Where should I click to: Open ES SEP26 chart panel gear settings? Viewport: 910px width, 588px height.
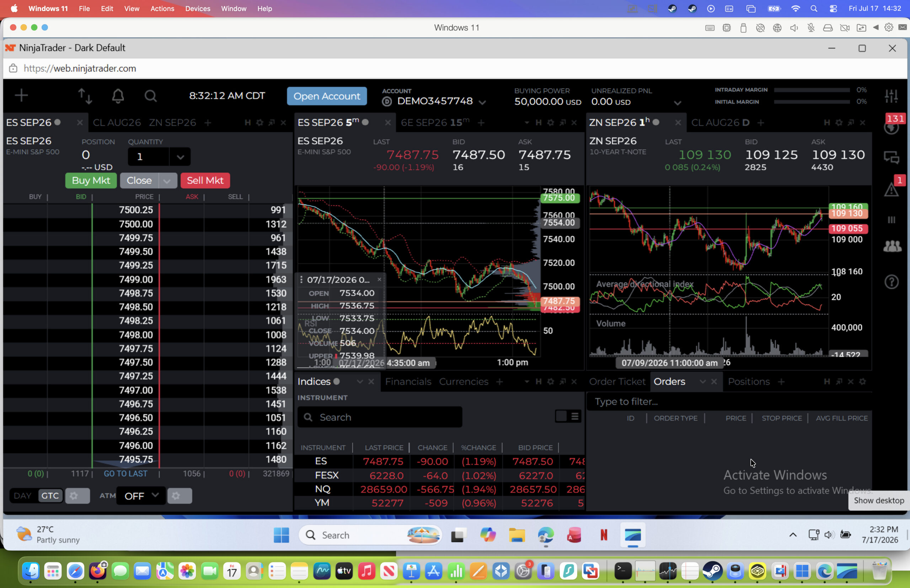551,123
